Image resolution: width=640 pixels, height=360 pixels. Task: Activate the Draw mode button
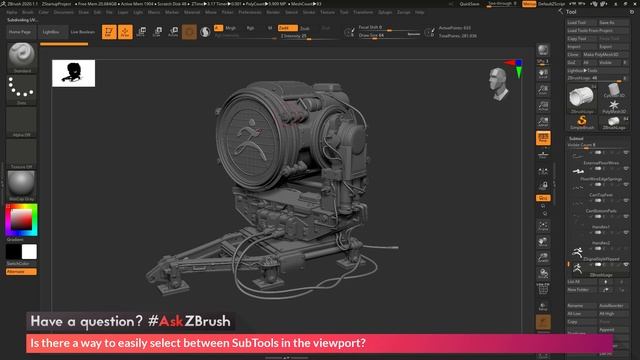pos(125,32)
